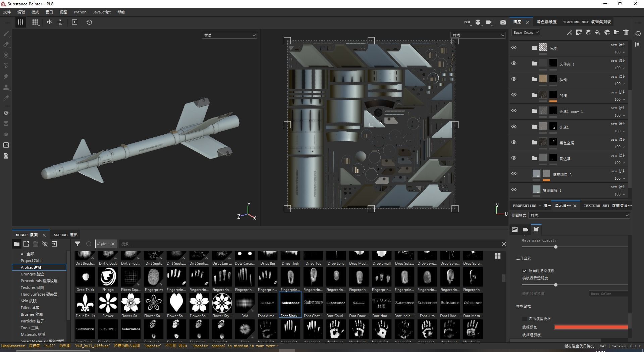Select the Brushes 笔刷 shelf category
This screenshot has height=352, width=644.
(32, 314)
